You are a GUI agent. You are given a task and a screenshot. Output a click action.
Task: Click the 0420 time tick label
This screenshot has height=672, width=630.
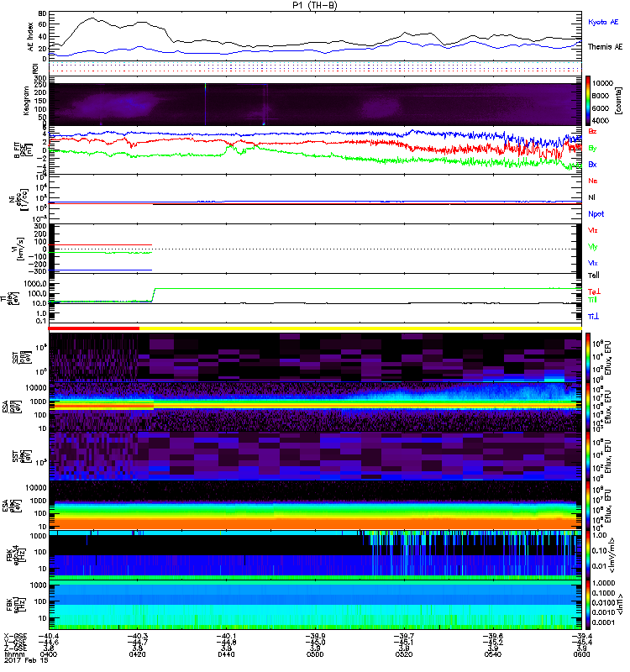(137, 654)
